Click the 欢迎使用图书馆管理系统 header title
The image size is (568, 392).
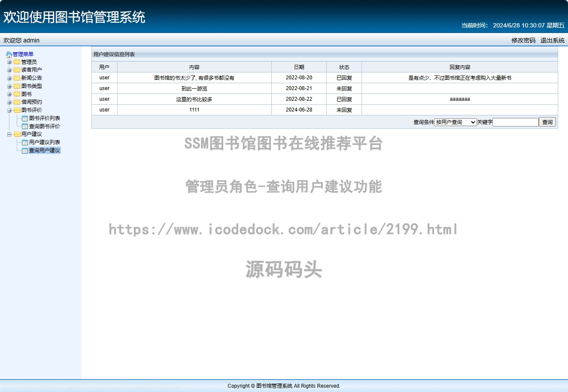[74, 17]
